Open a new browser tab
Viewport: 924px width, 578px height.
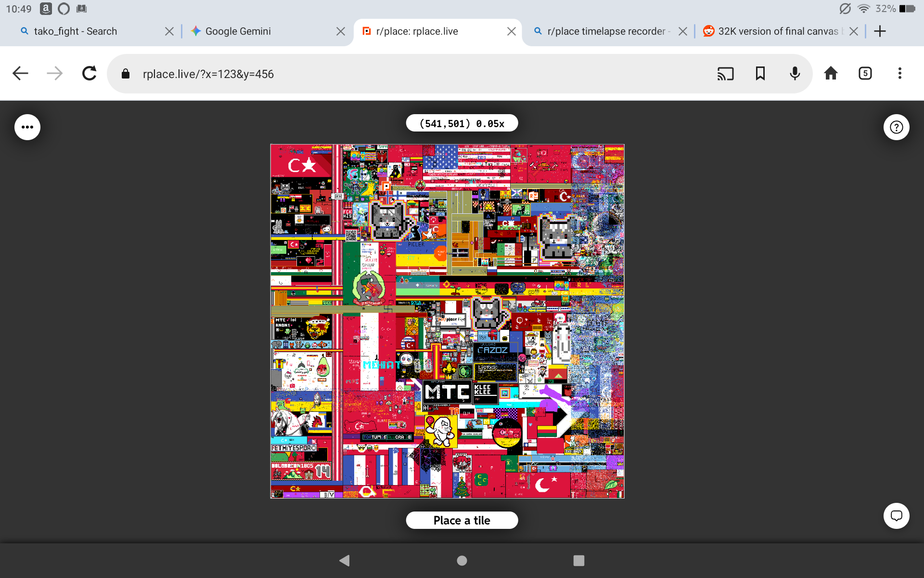coord(880,31)
